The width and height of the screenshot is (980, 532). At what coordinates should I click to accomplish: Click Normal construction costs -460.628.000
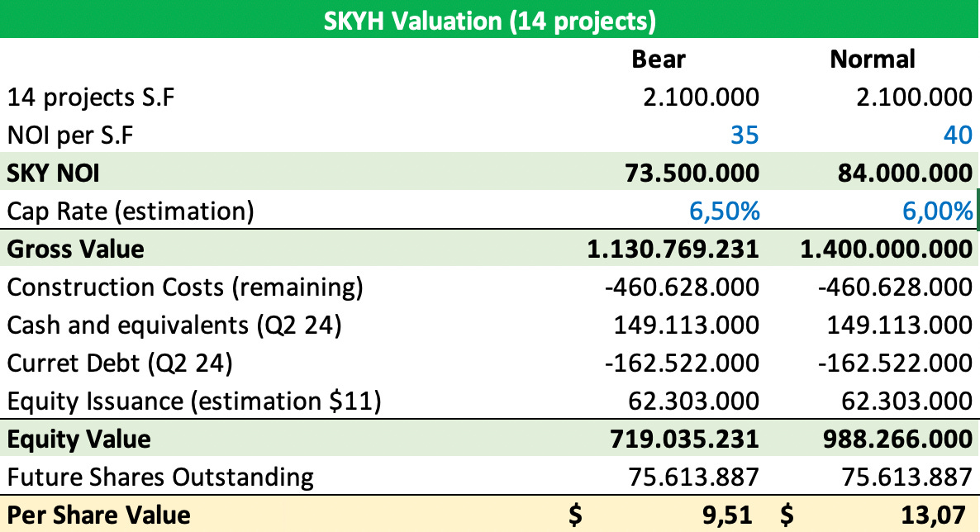tap(895, 287)
